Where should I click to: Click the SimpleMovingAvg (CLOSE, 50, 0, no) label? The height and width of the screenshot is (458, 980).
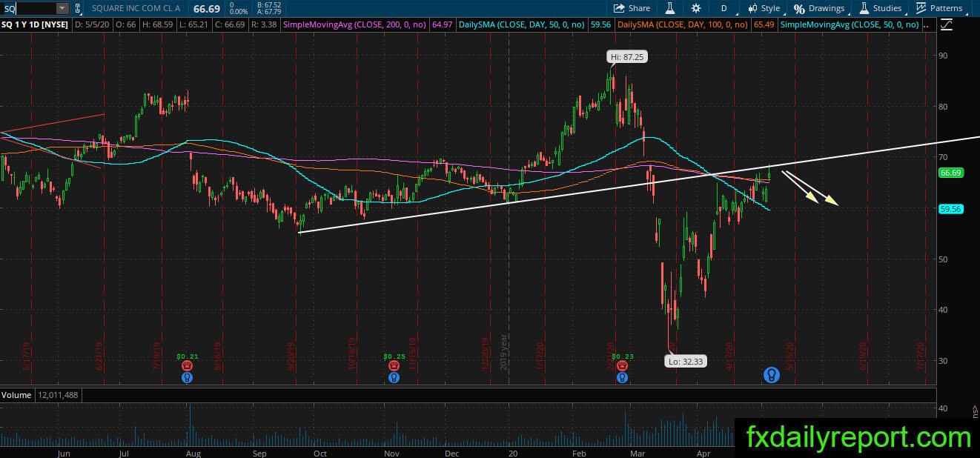click(x=850, y=24)
